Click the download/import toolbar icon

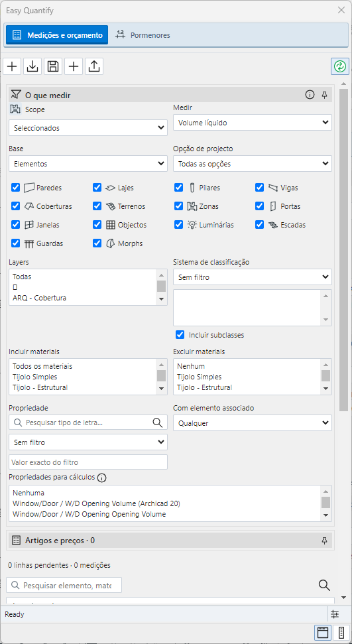[x=32, y=66]
